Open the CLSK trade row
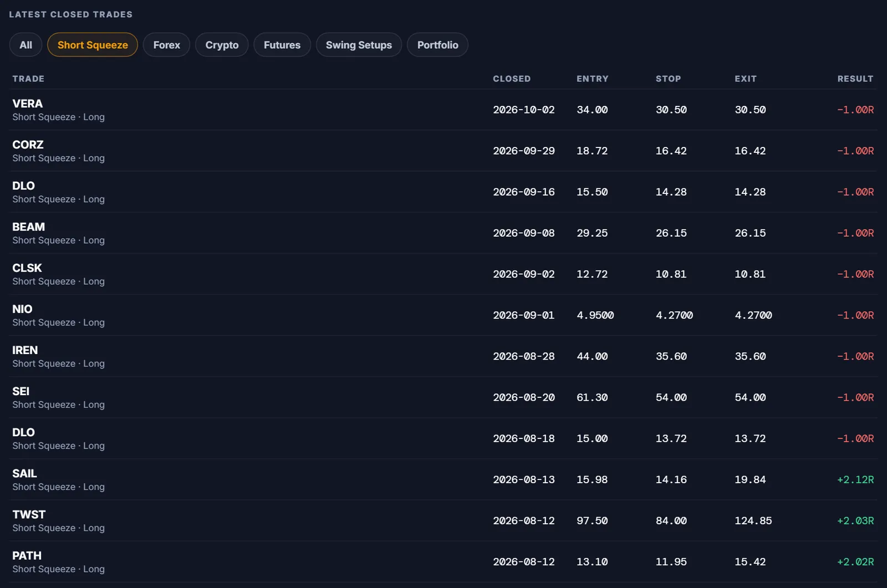887x588 pixels. point(443,274)
